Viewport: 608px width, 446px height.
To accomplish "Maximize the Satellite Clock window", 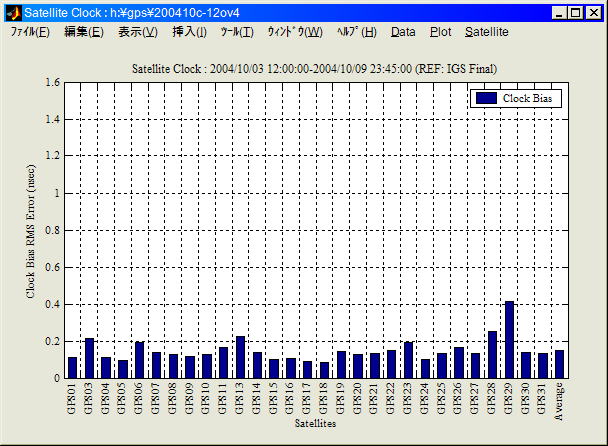I will click(575, 13).
